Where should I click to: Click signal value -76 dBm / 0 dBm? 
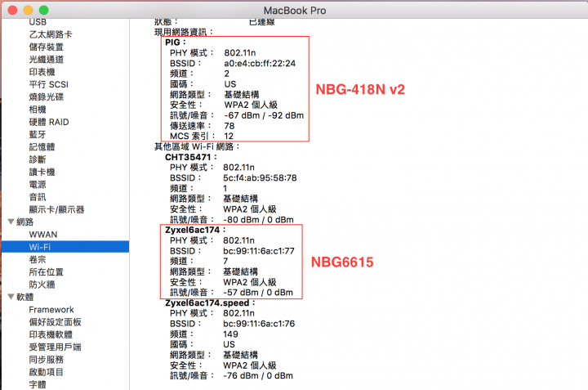pyautogui.click(x=258, y=376)
